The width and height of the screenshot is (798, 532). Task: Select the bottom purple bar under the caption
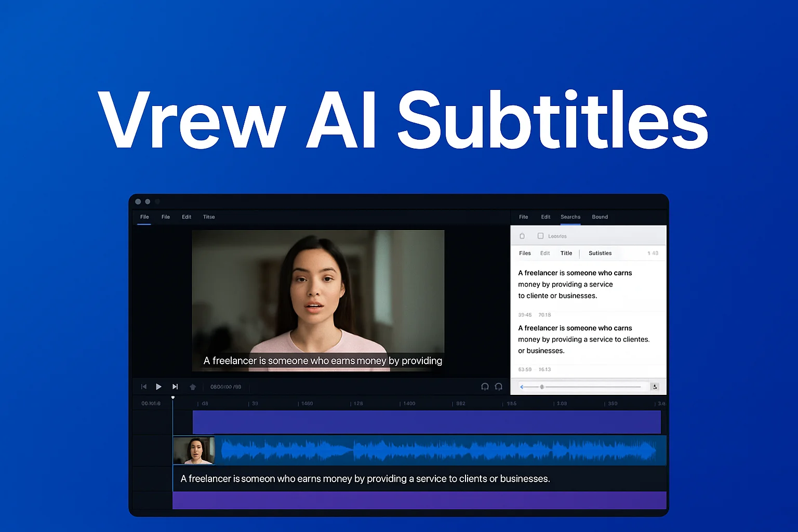tap(419, 500)
